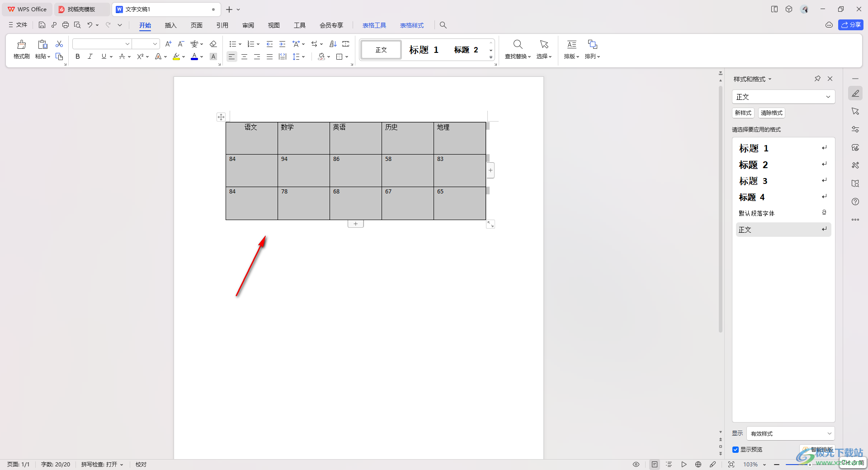Viewport: 868px width, 470px height.
Task: Click the Decrease indent icon
Action: click(269, 44)
